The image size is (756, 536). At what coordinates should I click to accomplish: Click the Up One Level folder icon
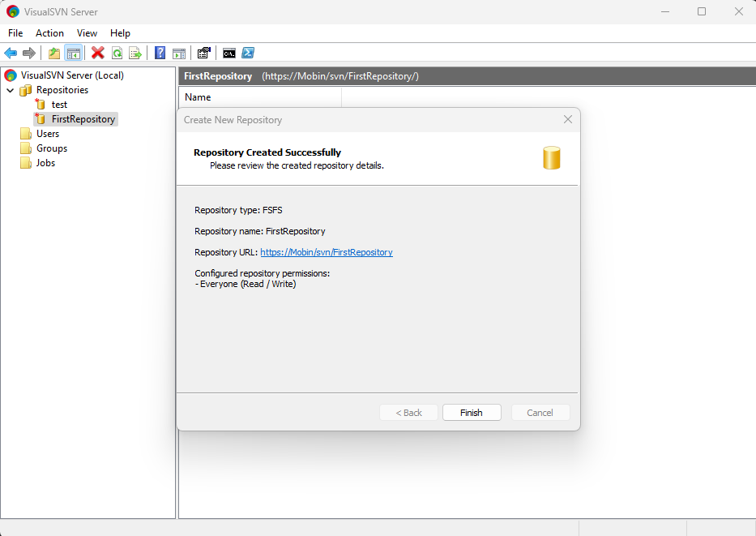(x=54, y=53)
